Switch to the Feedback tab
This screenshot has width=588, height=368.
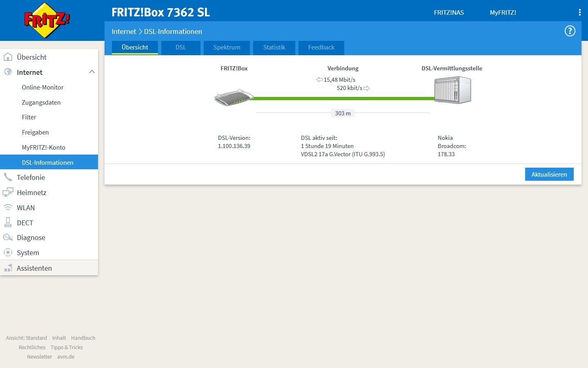321,47
